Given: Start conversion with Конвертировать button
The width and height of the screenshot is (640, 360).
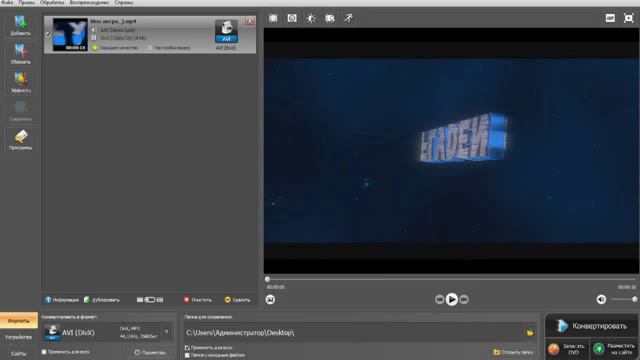Looking at the screenshot, I should point(592,326).
